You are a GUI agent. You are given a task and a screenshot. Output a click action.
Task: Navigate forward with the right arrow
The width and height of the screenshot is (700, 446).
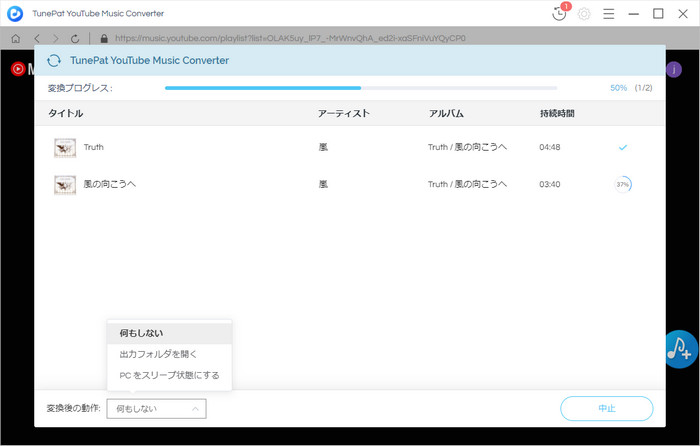point(56,39)
